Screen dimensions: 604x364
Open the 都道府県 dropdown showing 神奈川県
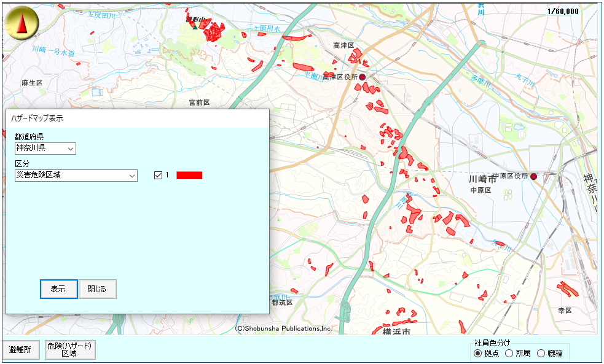(x=45, y=149)
